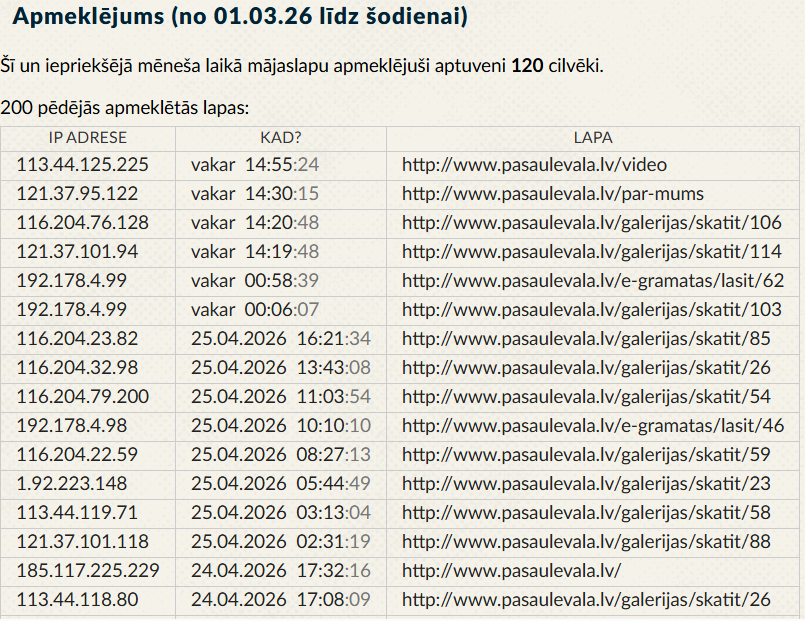Viewport: 805px width, 621px height.
Task: Click IP address 116.204.79.200
Action: [x=82, y=397]
